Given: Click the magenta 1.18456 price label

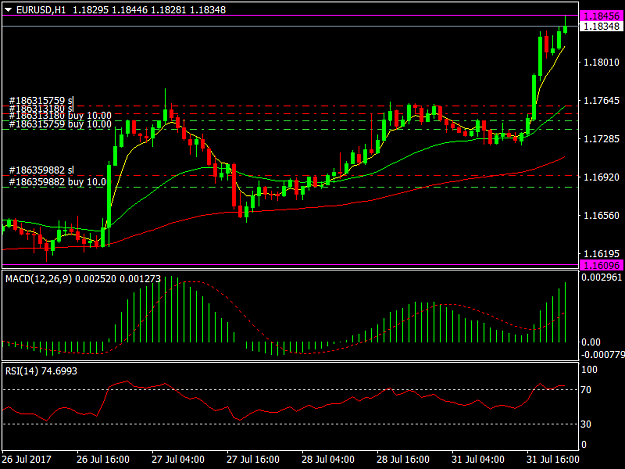Looking at the screenshot, I should coord(601,16).
